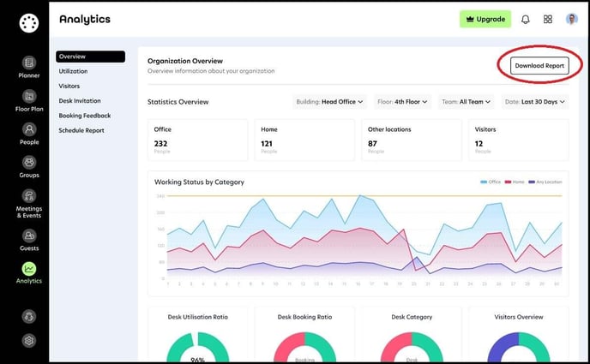
Task: Click the Desk Utilisation Ratio donut chart
Action: 197,348
